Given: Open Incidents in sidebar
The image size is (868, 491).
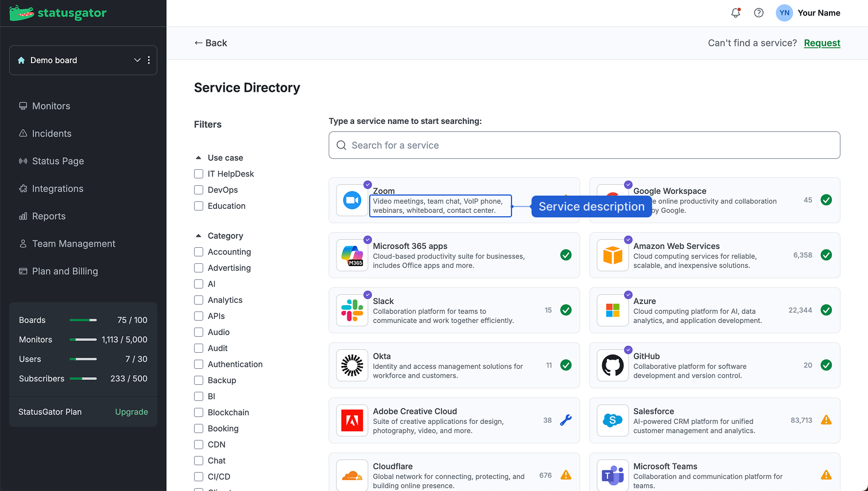Looking at the screenshot, I should point(45,134).
